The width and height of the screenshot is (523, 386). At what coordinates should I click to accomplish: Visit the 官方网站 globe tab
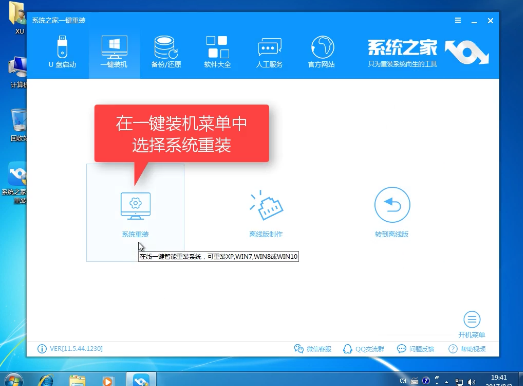[322, 52]
